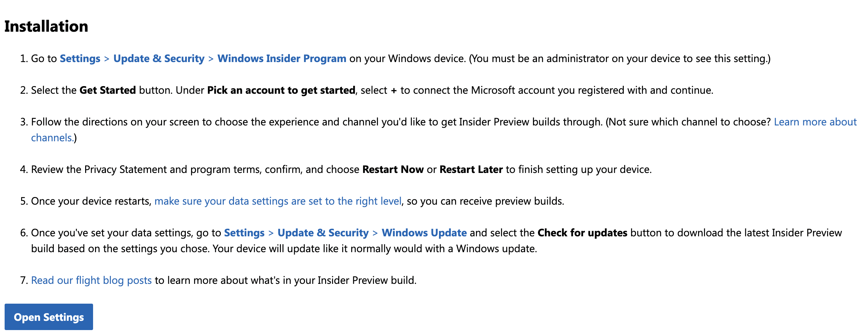Click the bold Restart Later text
Screen dimensions: 868x336
pyautogui.click(x=471, y=170)
